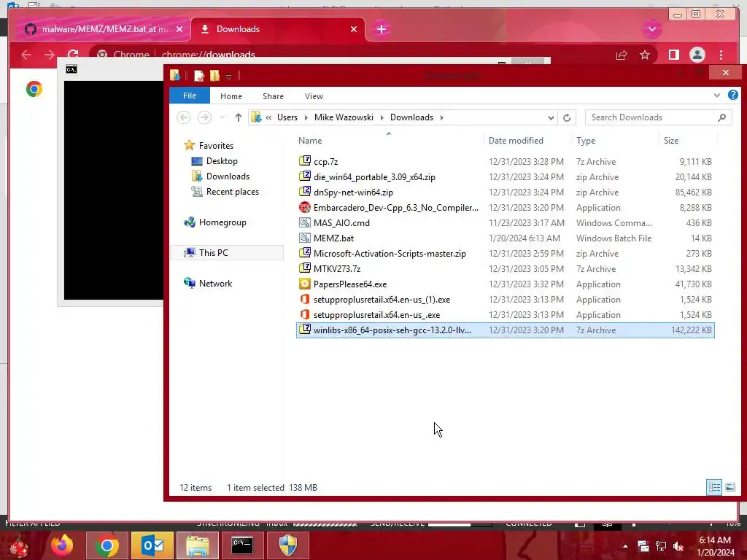Click the Chrome reload button
The width and height of the screenshot is (747, 560).
(72, 55)
